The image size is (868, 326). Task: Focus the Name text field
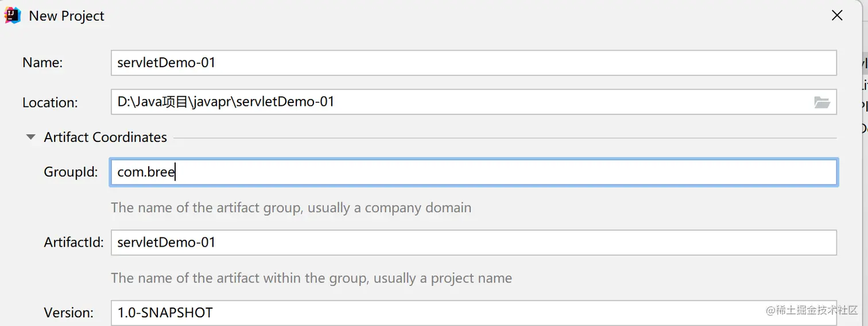(x=473, y=63)
